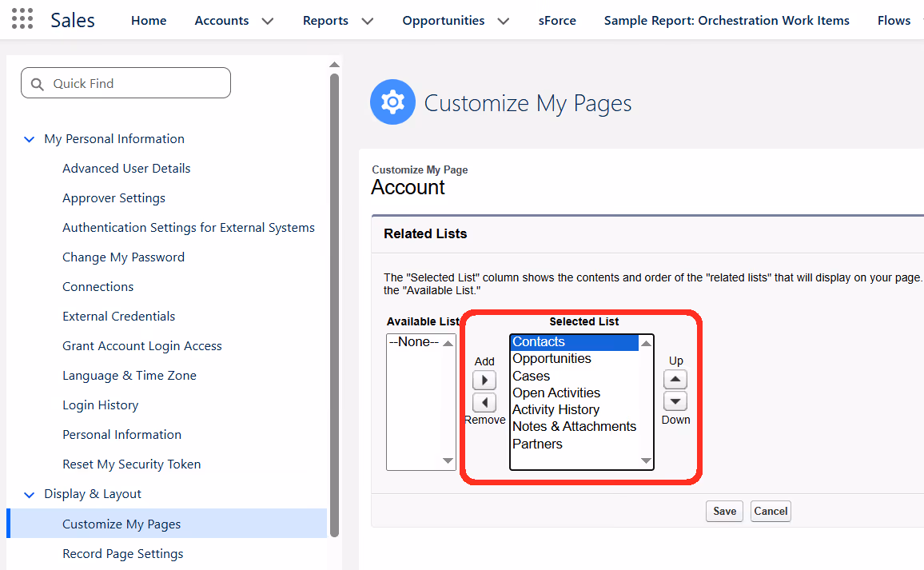
Task: Open Change My Password
Action: pos(123,257)
